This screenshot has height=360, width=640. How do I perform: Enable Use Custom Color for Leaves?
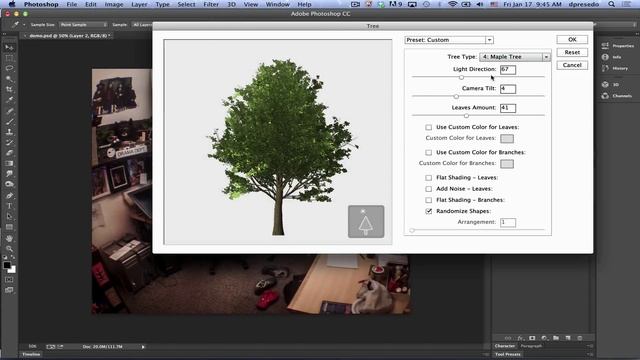[429, 127]
